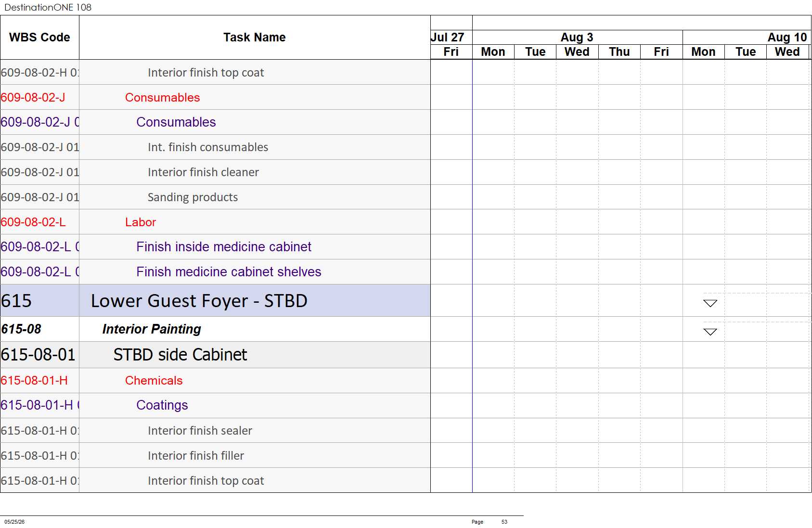Click the red Consumables task name
Viewport: 812px width, 528px height.
coord(162,98)
